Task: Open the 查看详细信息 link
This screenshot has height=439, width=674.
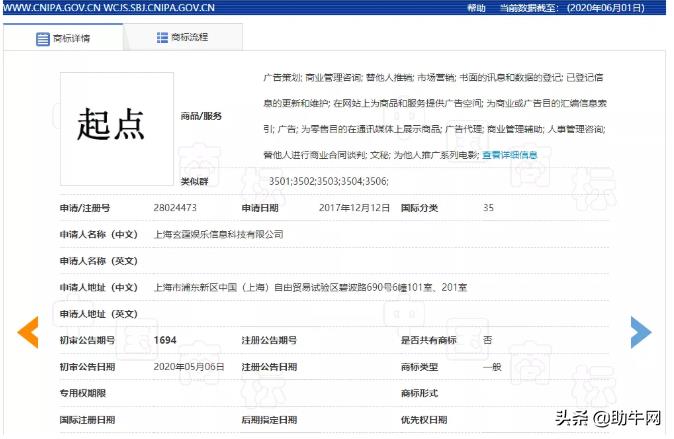Action: pos(510,155)
